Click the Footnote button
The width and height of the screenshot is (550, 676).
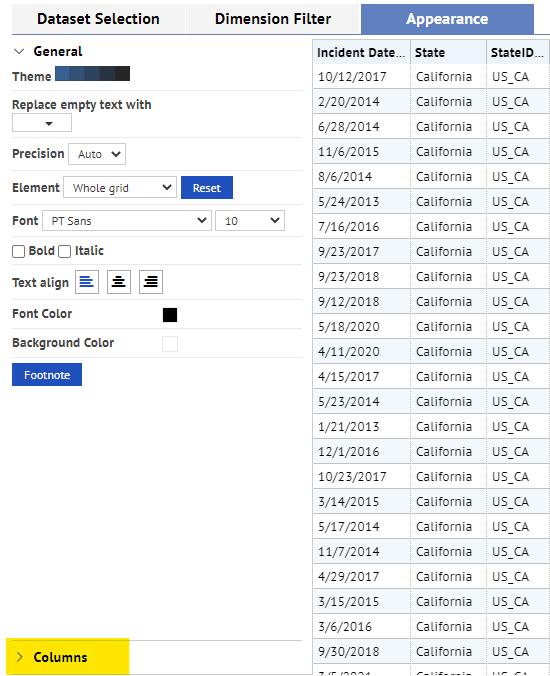(47, 375)
